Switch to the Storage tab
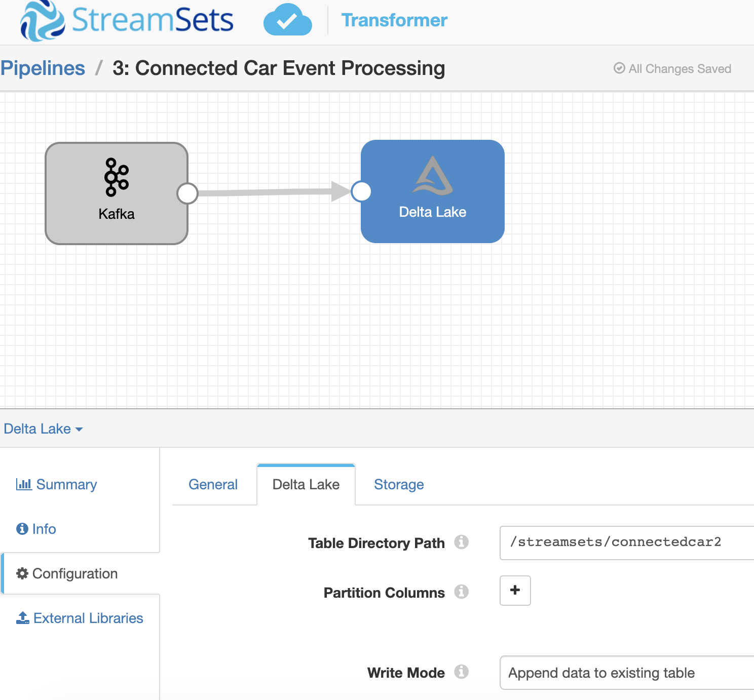 399,485
